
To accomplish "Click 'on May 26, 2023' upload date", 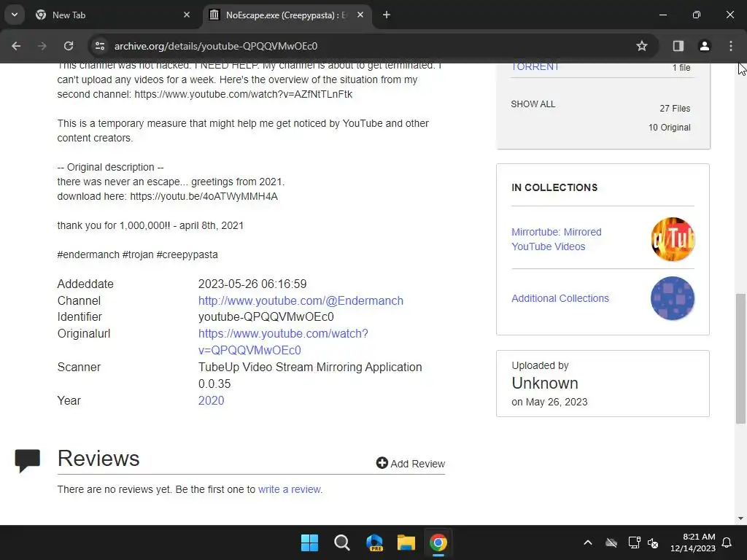I will 549,402.
